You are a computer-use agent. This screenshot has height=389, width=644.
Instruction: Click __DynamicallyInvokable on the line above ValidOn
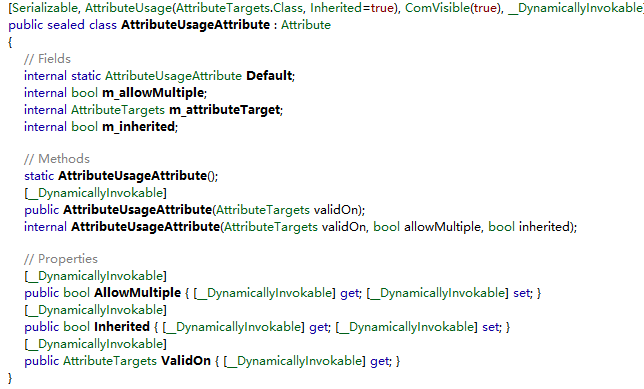(95, 344)
